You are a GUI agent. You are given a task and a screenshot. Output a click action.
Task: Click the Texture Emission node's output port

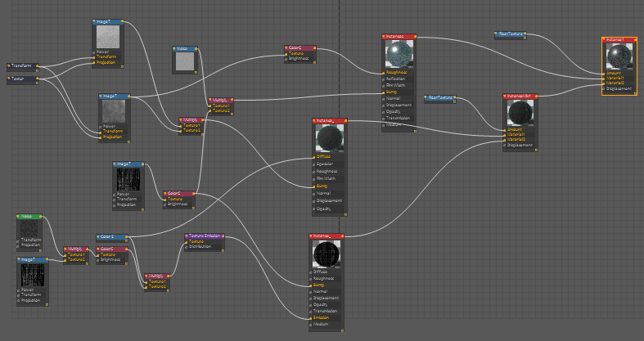click(x=223, y=236)
